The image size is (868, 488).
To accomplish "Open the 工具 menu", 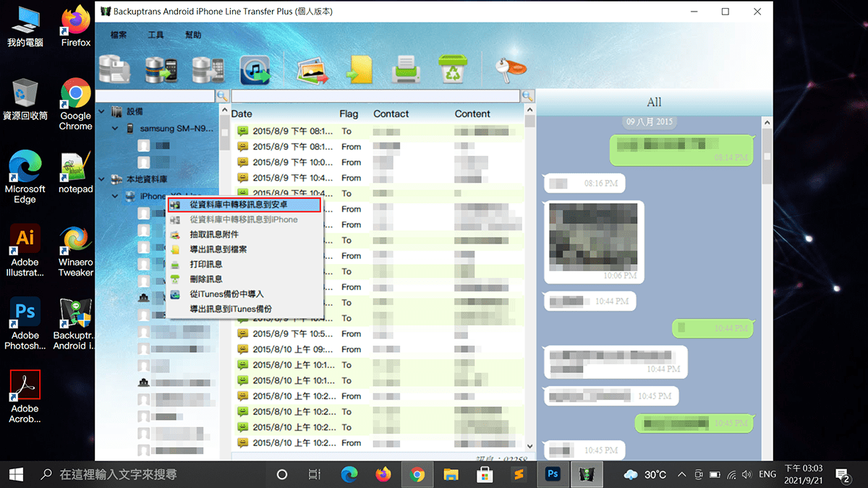I will tap(156, 34).
